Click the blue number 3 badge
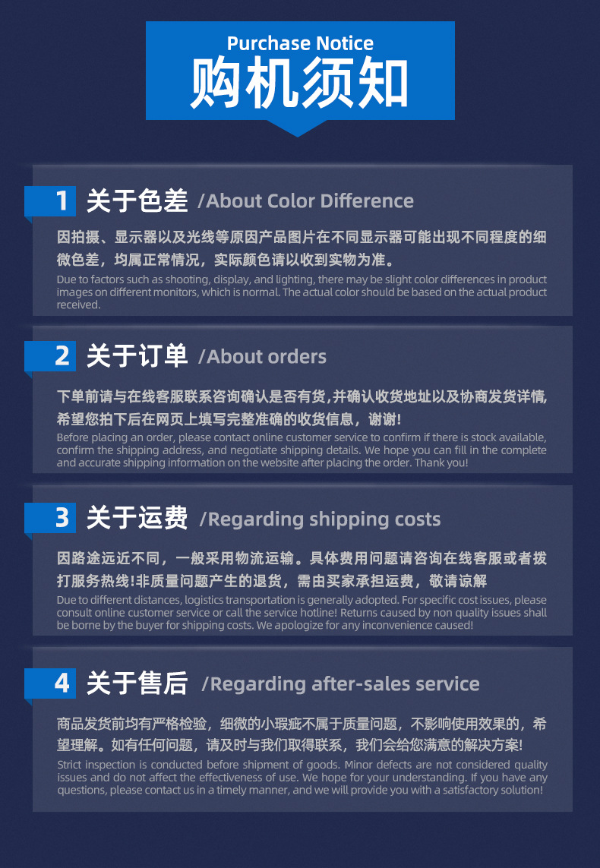 (x=50, y=518)
